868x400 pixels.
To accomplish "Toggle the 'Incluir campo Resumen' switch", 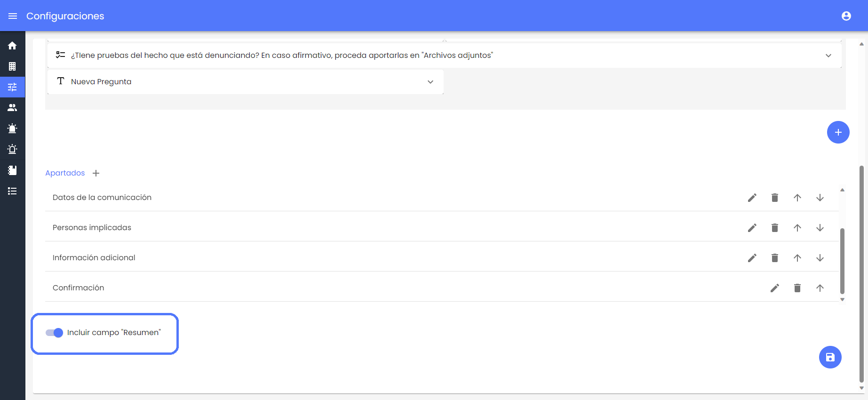I will pyautogui.click(x=55, y=333).
